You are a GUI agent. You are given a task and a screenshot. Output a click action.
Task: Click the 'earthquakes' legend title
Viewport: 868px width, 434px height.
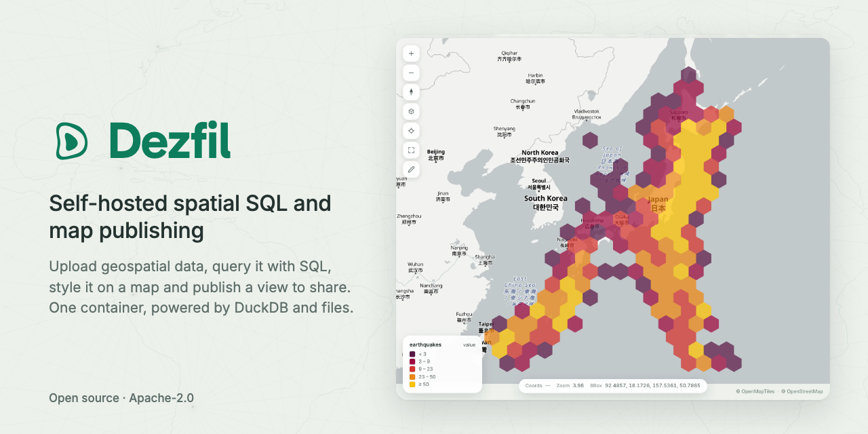click(425, 344)
